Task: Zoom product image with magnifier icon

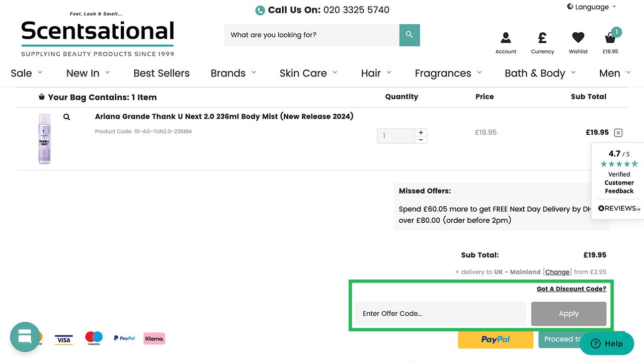Action: [x=66, y=117]
